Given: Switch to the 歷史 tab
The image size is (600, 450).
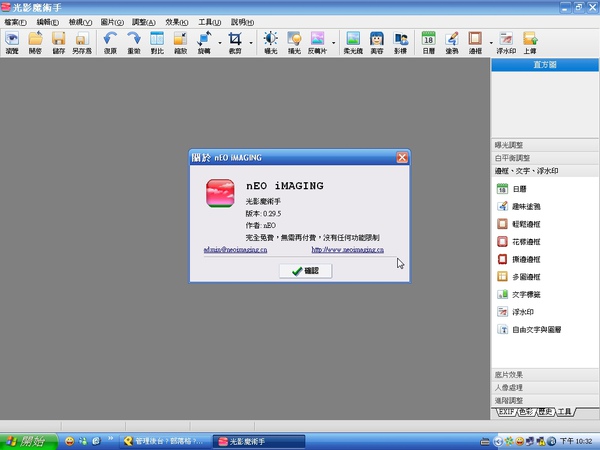Looking at the screenshot, I should (x=546, y=412).
